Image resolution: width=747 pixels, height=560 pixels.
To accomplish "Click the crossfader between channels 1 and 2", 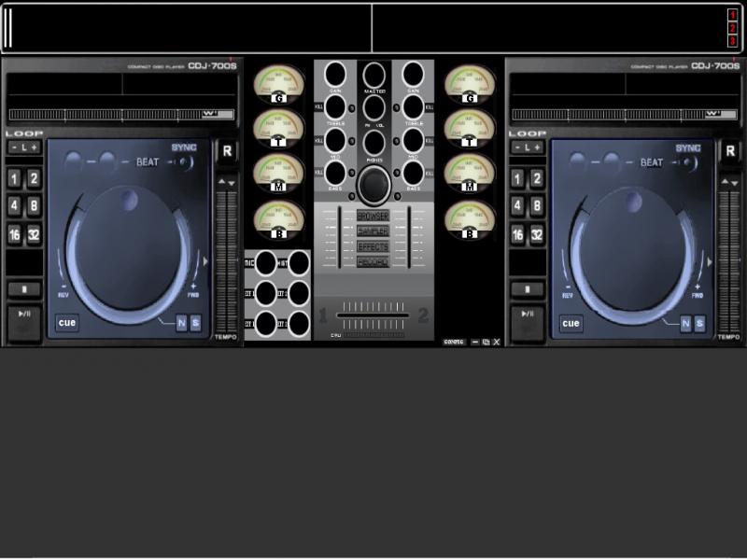I will (x=373, y=315).
